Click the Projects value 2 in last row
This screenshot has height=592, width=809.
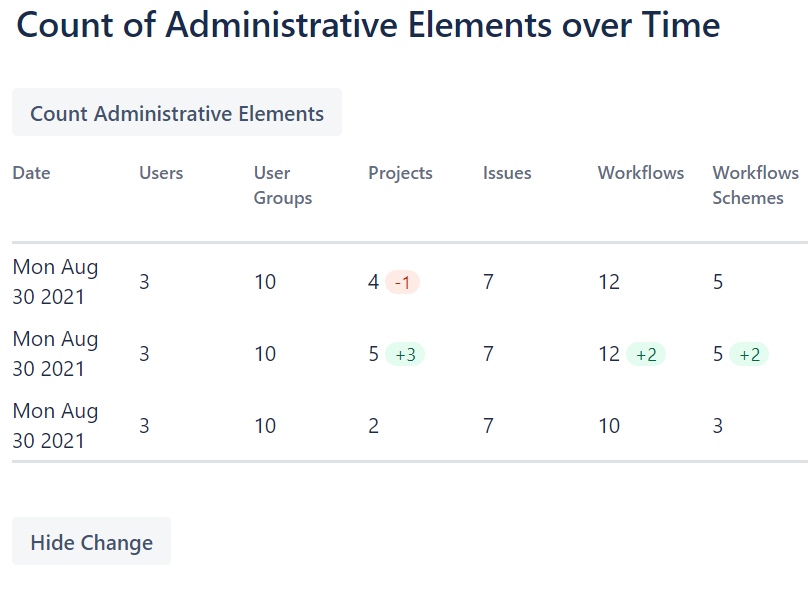[x=374, y=426]
